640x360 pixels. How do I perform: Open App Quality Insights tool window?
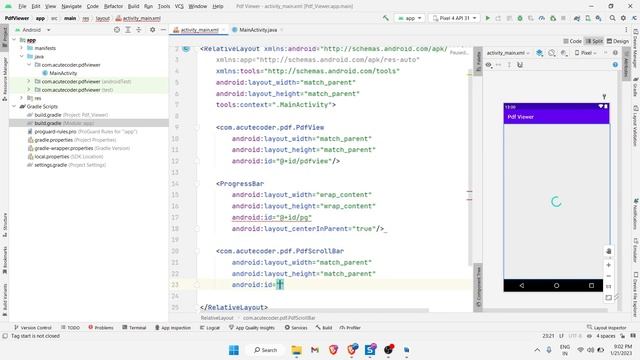(251, 327)
